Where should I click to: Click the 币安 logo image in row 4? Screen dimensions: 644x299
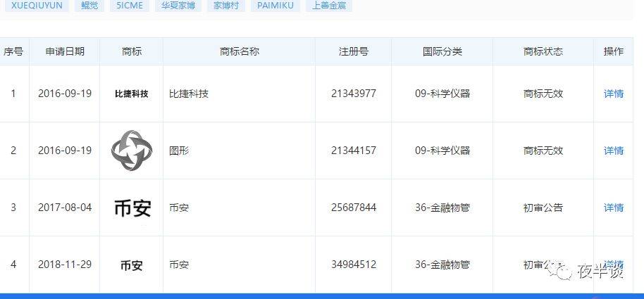click(x=131, y=265)
